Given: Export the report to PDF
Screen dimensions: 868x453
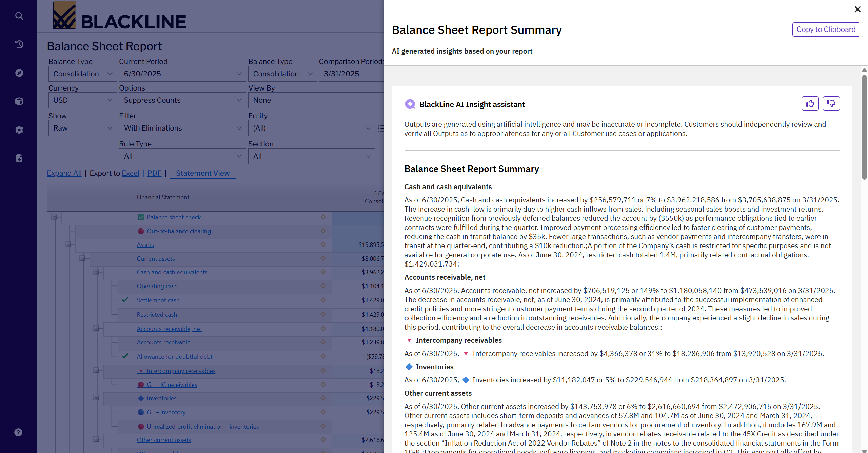Looking at the screenshot, I should tap(154, 173).
